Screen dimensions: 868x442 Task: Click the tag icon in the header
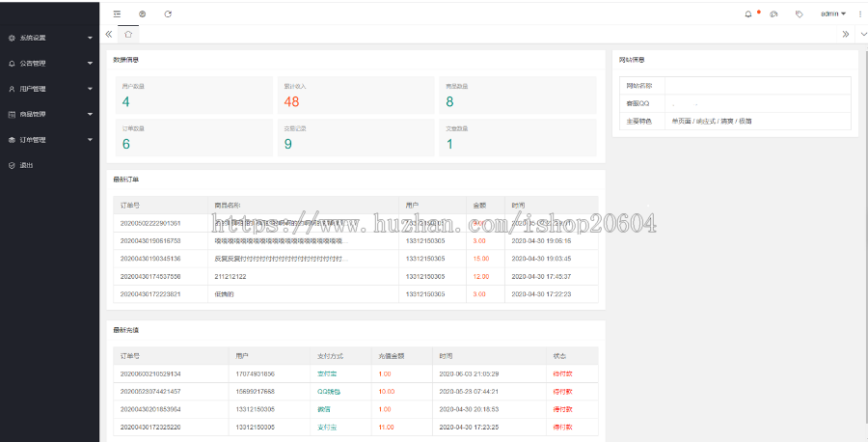[799, 14]
